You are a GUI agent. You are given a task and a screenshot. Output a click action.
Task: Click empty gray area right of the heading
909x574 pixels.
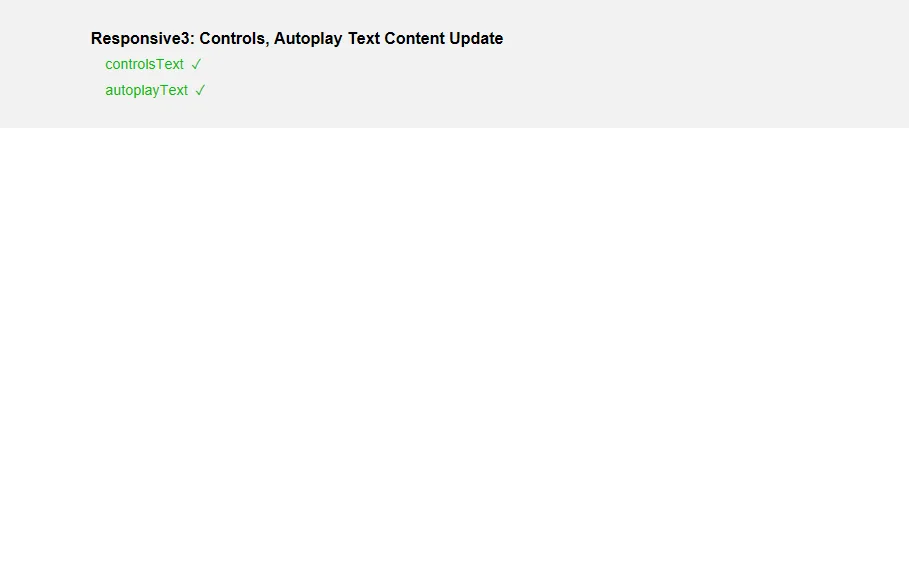pyautogui.click(x=696, y=38)
